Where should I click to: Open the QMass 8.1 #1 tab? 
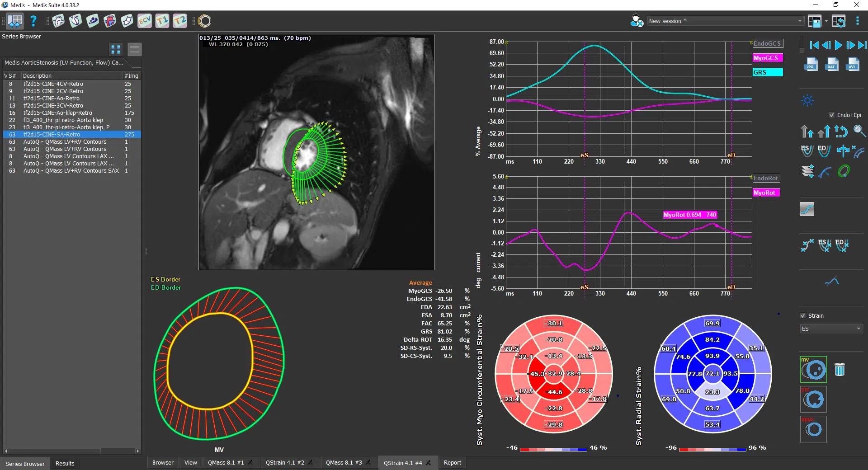pyautogui.click(x=226, y=463)
